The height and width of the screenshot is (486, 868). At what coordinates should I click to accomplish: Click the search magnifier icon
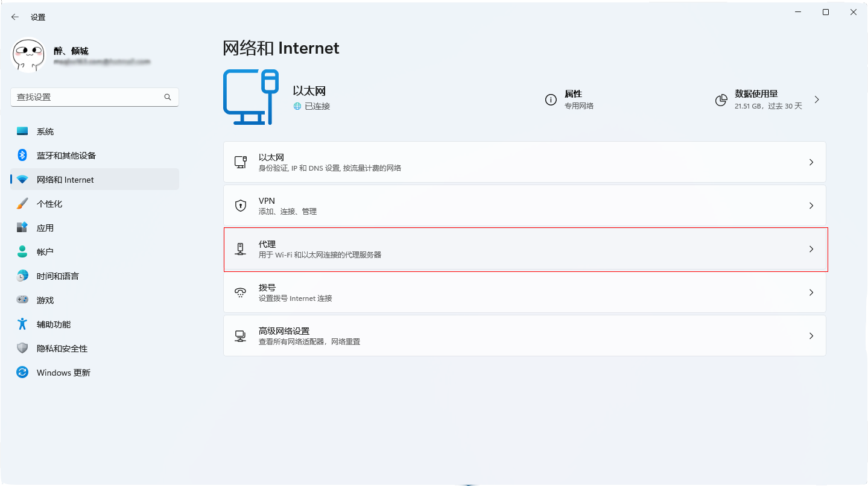point(168,97)
